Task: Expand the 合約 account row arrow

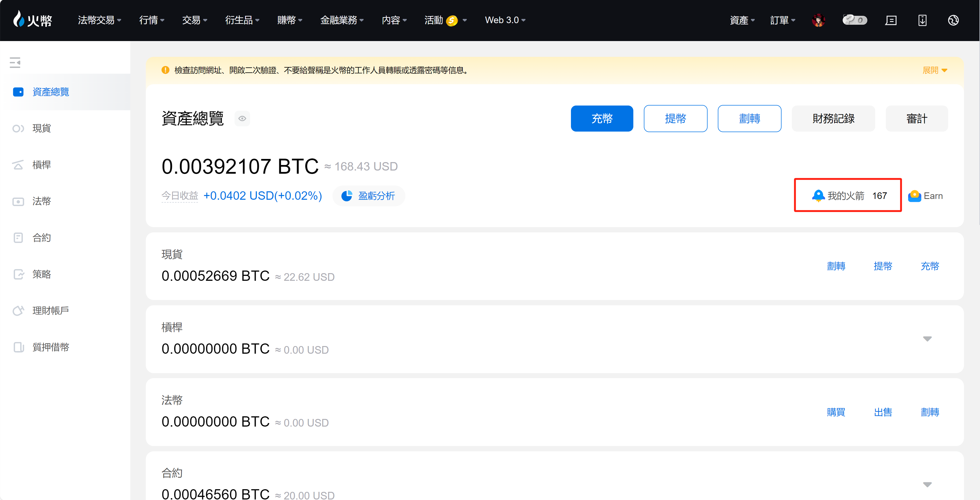Action: [x=928, y=485]
